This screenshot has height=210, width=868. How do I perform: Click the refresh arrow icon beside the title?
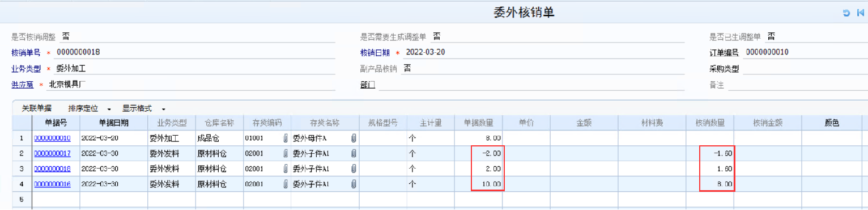(846, 12)
